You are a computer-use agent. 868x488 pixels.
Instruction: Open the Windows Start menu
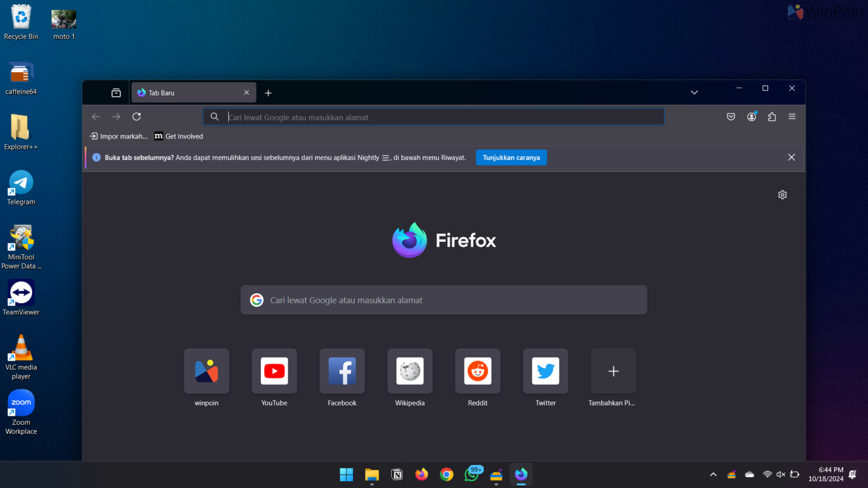point(346,474)
